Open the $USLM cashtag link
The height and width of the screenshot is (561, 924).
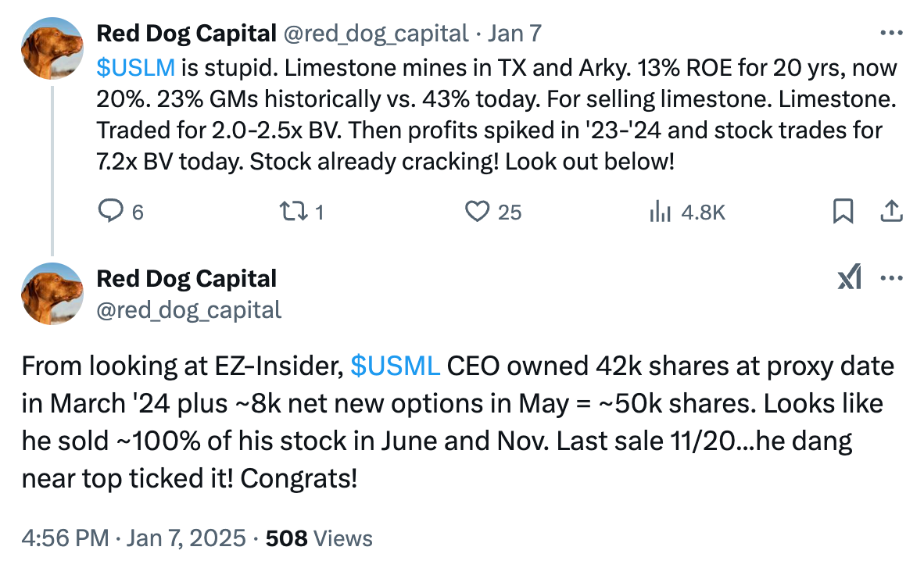pos(135,68)
